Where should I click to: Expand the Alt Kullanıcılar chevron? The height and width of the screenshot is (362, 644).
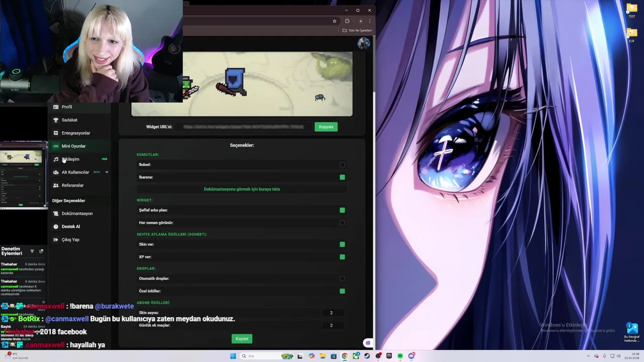click(107, 172)
